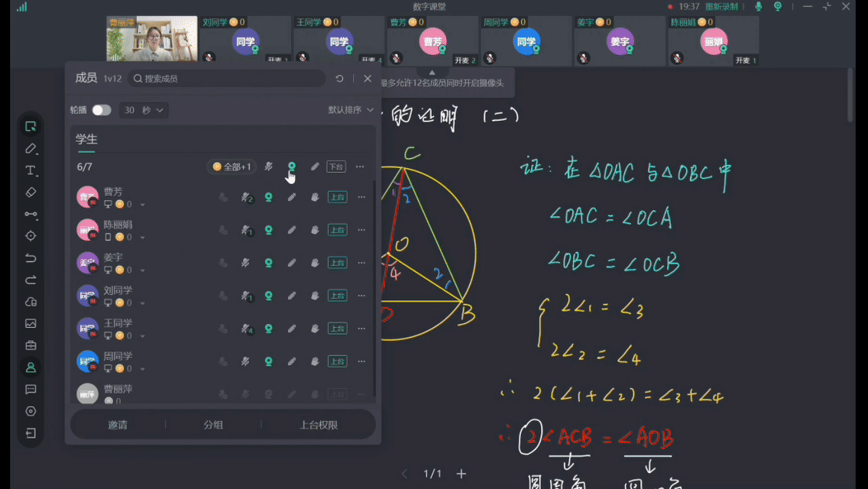Click the 全部+1 reward button
The image size is (868, 489).
click(x=232, y=166)
